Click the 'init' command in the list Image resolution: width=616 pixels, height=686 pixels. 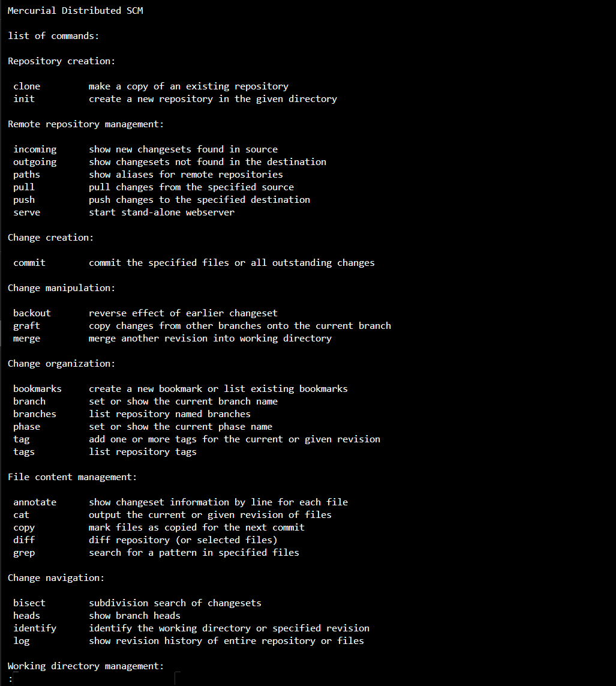[24, 99]
